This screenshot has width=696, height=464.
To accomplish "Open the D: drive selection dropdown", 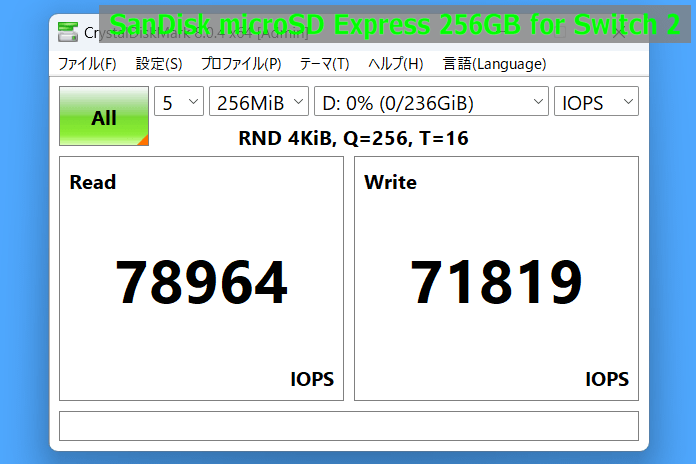I will (x=431, y=102).
